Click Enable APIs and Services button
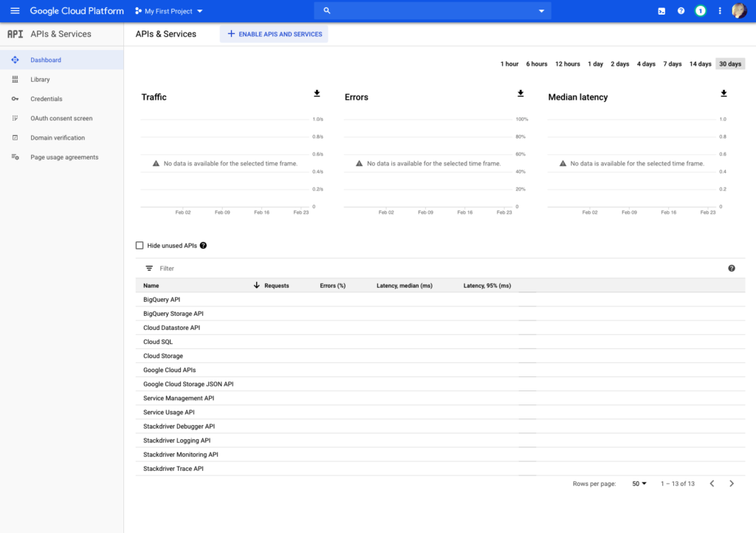Screen dimensions: 756x533 (274, 34)
